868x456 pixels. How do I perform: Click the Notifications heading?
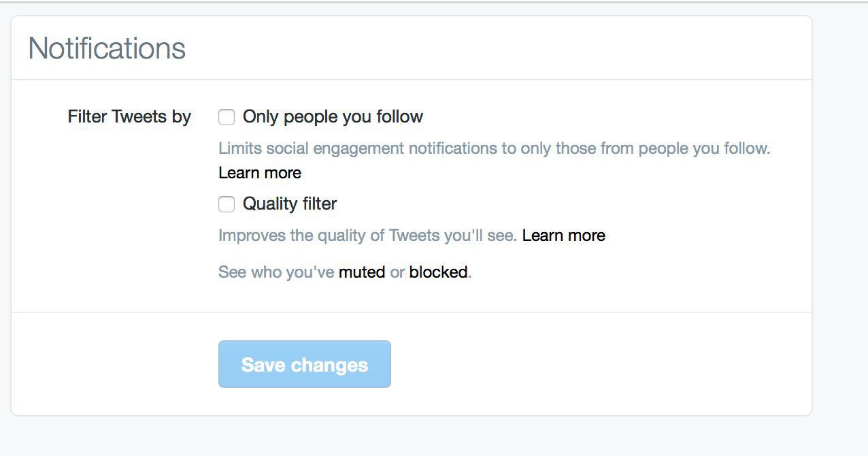point(107,48)
